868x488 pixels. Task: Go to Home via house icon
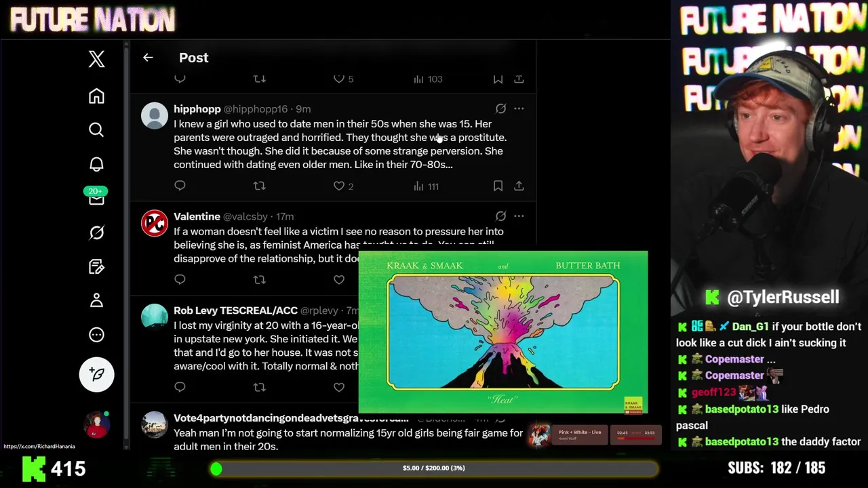(x=96, y=96)
